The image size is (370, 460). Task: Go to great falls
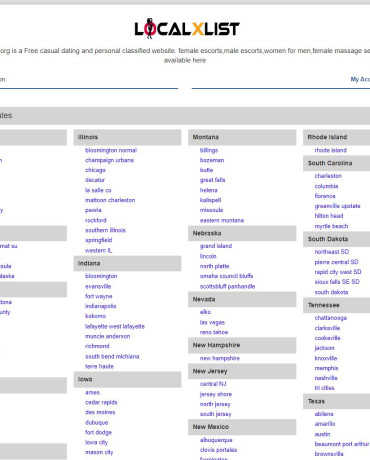(213, 180)
